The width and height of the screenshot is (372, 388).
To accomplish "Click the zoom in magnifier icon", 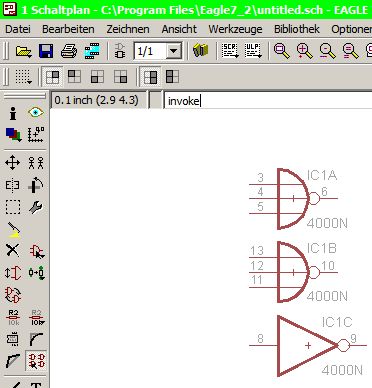I will 304,51.
